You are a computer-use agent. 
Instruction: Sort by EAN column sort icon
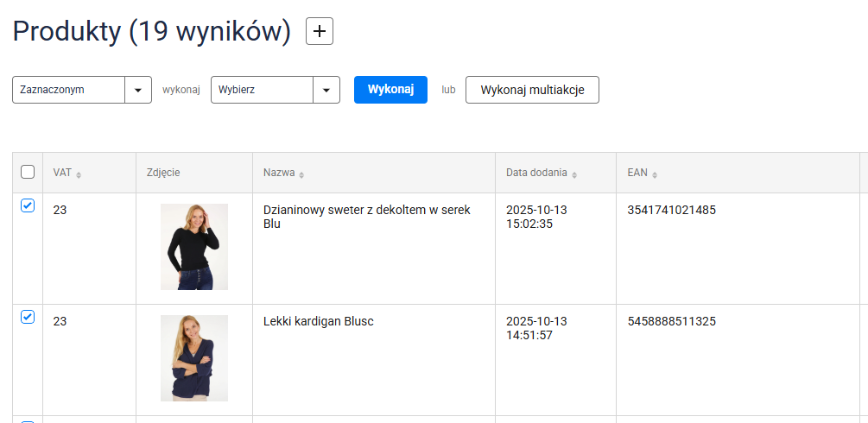pyautogui.click(x=655, y=174)
